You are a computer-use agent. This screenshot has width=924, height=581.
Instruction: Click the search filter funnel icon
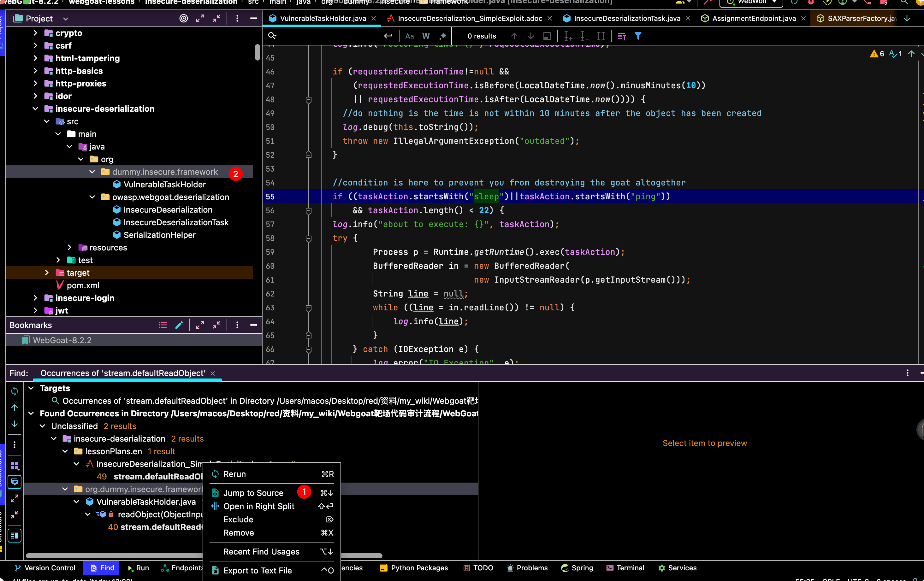click(638, 36)
